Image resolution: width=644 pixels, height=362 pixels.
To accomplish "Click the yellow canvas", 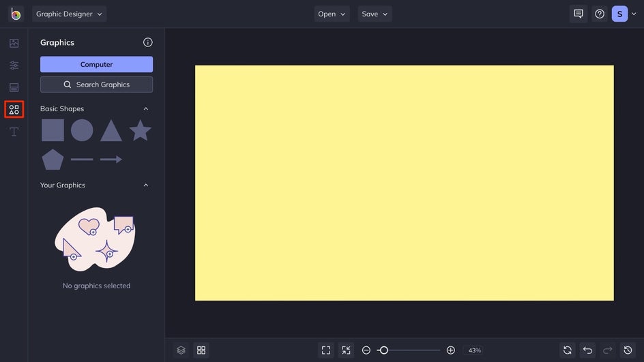I will (405, 183).
